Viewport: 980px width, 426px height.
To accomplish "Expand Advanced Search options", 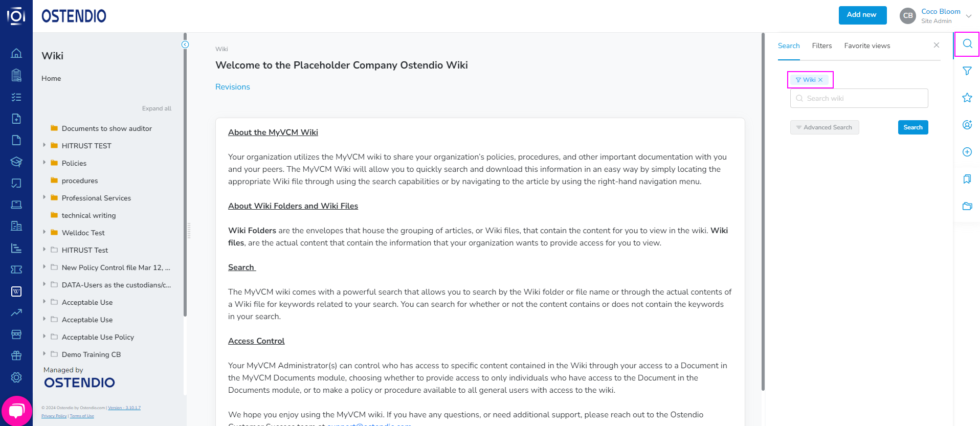I will click(825, 127).
